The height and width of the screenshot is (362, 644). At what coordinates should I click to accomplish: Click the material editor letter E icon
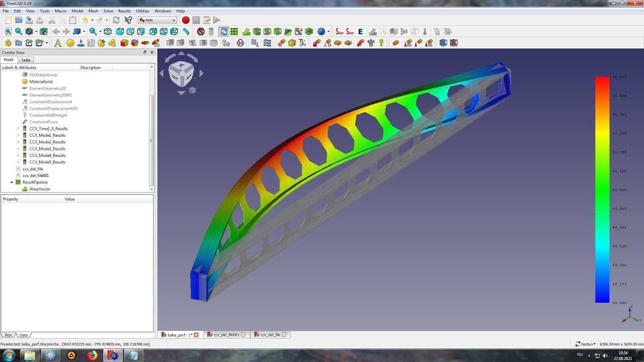(360, 31)
